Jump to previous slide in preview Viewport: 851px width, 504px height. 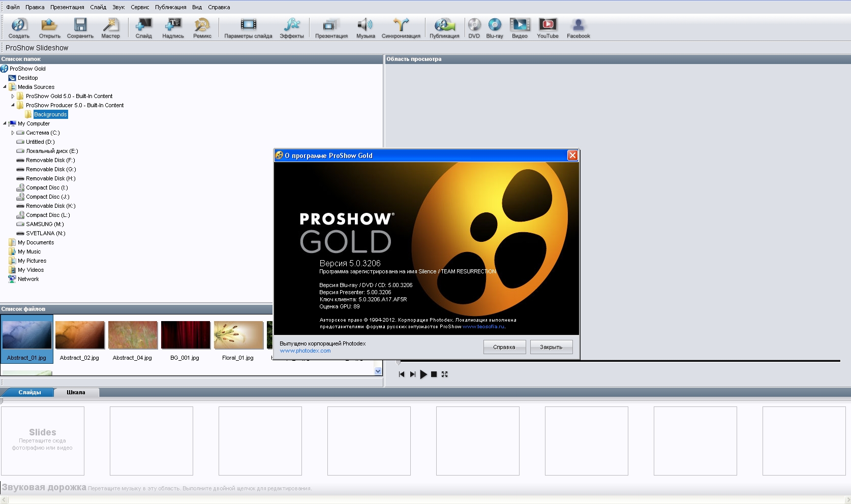(x=402, y=374)
